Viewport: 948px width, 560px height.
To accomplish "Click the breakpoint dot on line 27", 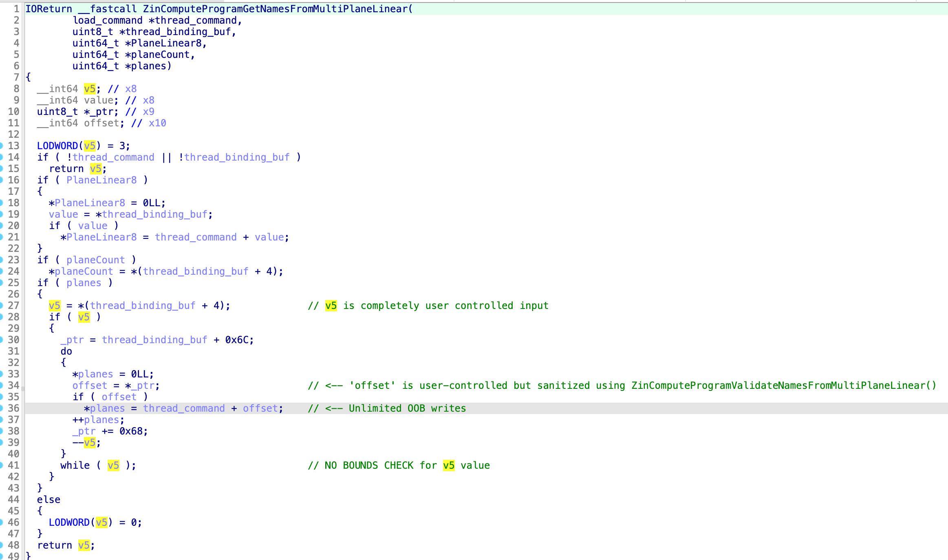I will point(1,306).
